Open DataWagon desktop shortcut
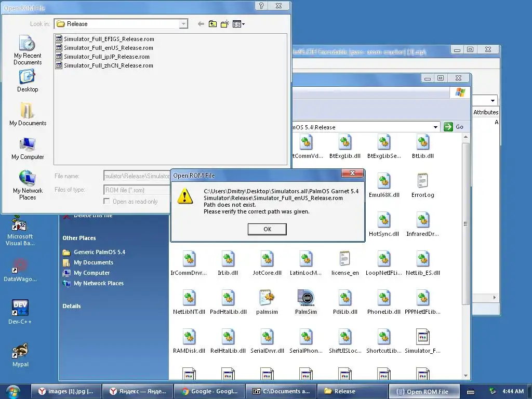 20,270
